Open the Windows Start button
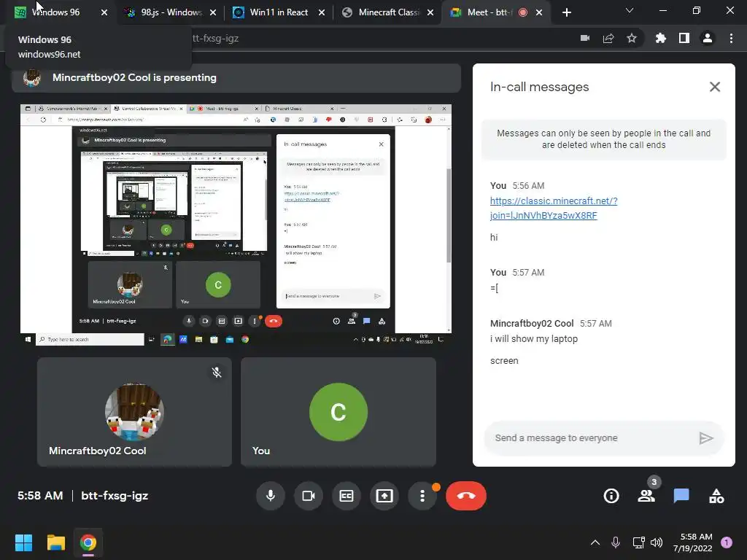 [x=23, y=542]
